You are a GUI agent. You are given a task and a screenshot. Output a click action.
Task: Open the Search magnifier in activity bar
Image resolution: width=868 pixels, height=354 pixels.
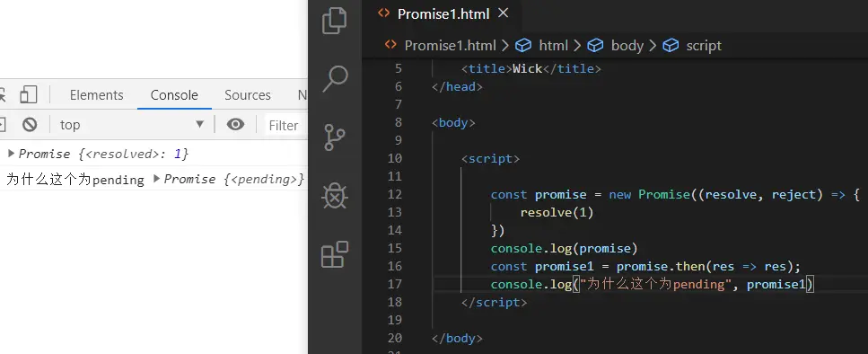[334, 78]
